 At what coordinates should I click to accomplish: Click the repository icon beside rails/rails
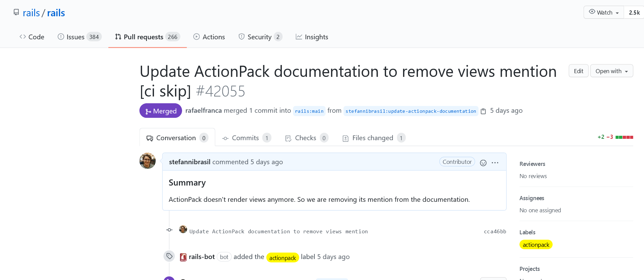click(16, 13)
